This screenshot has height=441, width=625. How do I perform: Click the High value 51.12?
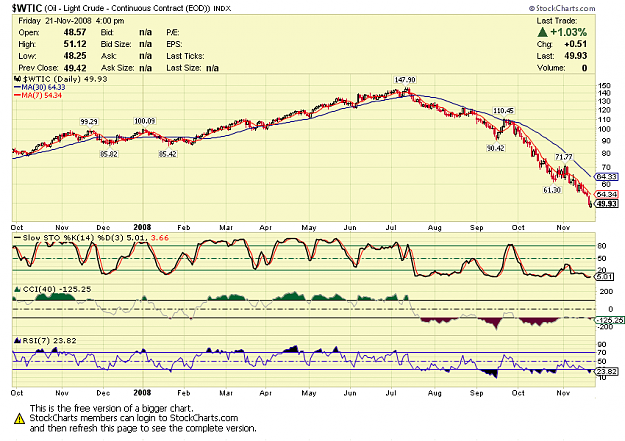(x=75, y=44)
